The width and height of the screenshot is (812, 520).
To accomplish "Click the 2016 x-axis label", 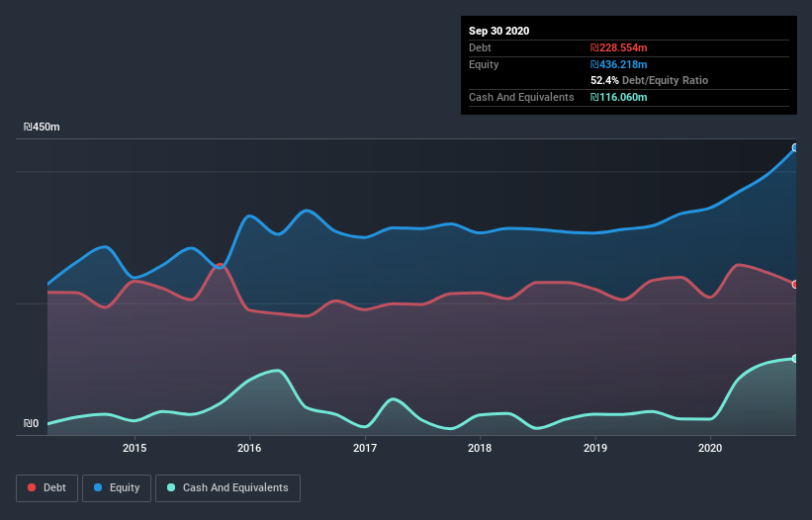I will [249, 448].
